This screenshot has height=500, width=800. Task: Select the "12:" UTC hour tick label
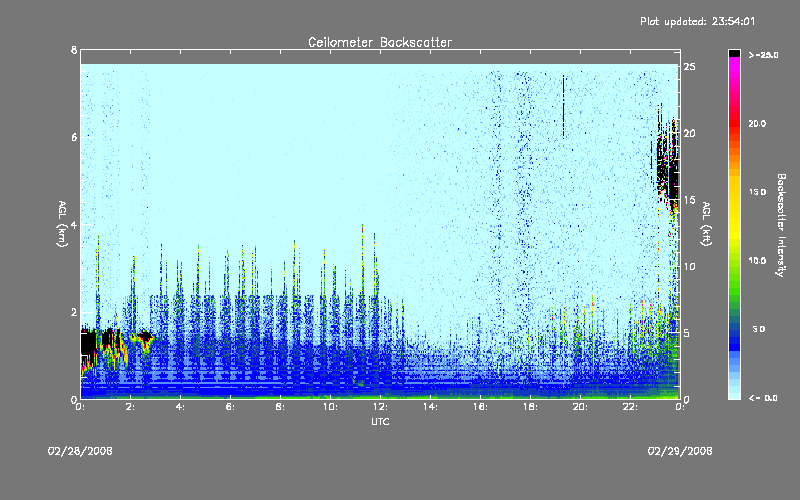click(381, 407)
